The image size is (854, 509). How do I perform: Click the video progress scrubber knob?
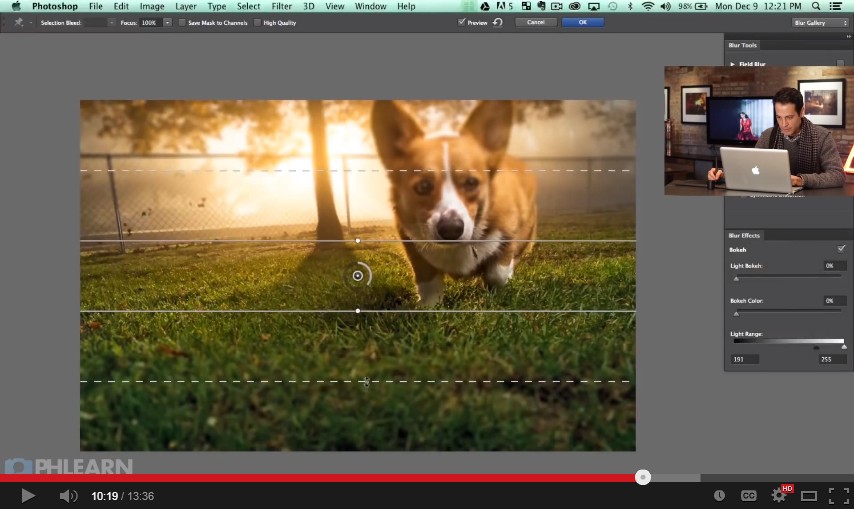pyautogui.click(x=643, y=477)
